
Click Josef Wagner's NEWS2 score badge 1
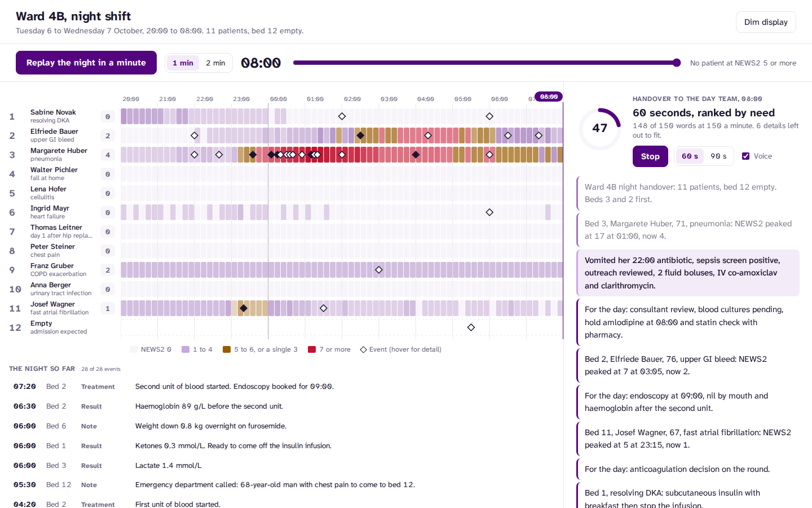pyautogui.click(x=108, y=308)
